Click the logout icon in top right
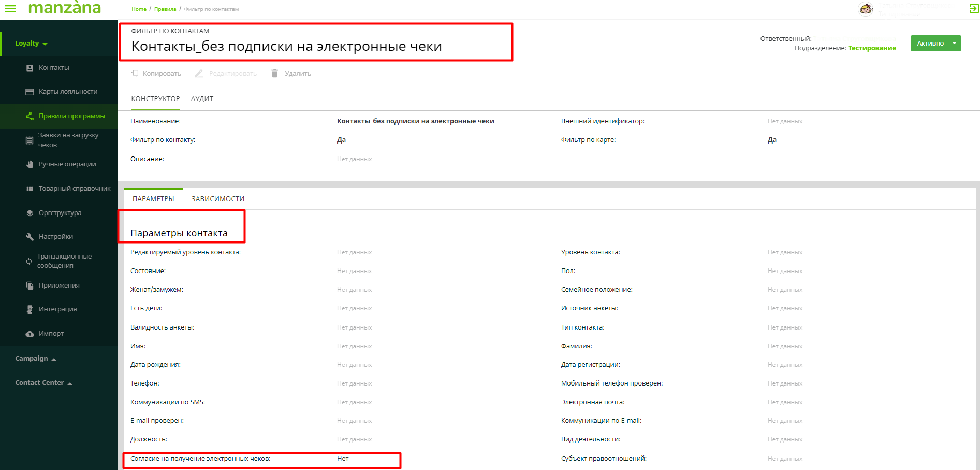This screenshot has width=980, height=470. (973, 9)
